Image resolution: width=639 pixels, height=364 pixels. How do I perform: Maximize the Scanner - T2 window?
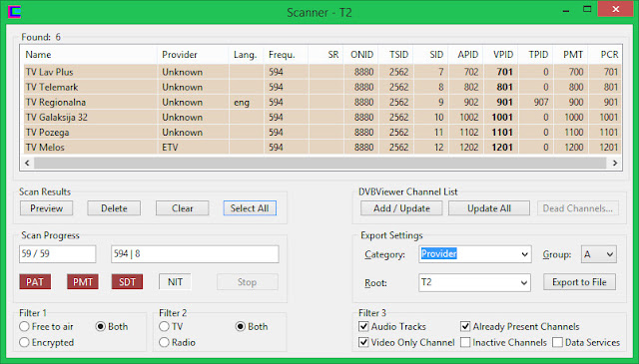point(587,10)
